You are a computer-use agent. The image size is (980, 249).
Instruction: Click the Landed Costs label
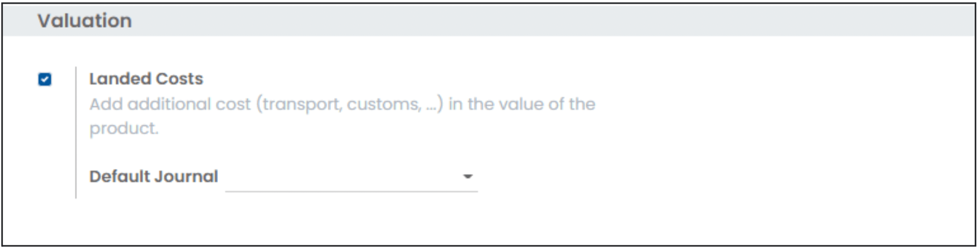(x=146, y=79)
